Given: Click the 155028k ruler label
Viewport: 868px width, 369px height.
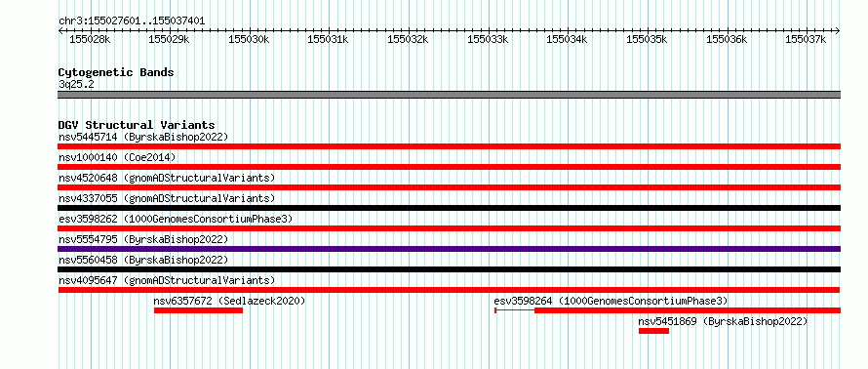Looking at the screenshot, I should 90,39.
